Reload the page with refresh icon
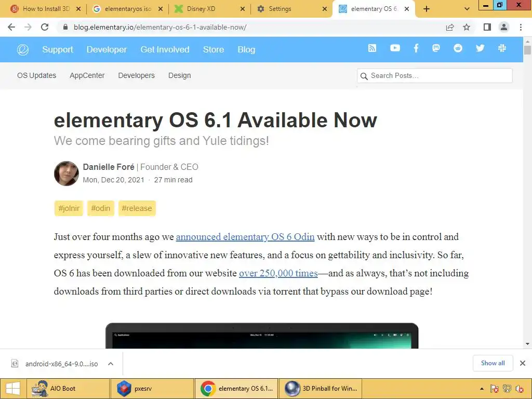This screenshot has width=532, height=399. 45,27
